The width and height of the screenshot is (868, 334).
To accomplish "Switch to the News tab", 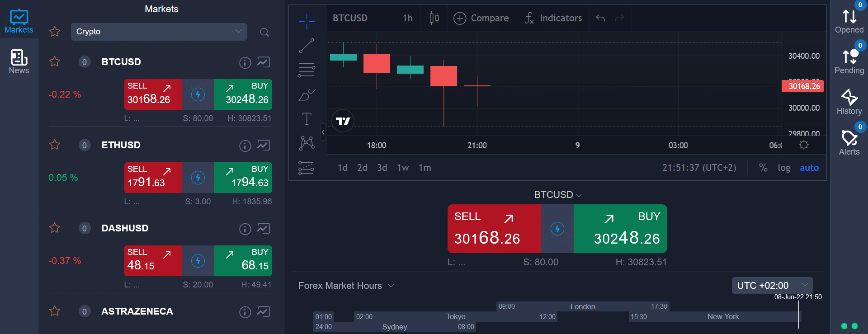I will coord(19,61).
